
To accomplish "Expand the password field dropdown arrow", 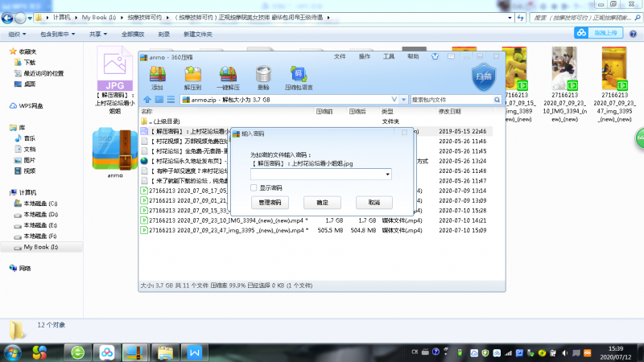I will (388, 174).
